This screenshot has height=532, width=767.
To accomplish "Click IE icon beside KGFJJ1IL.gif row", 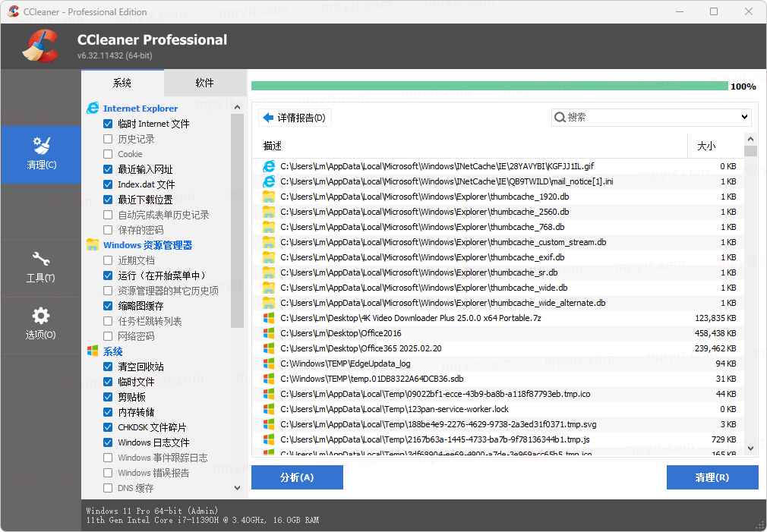I will [269, 166].
